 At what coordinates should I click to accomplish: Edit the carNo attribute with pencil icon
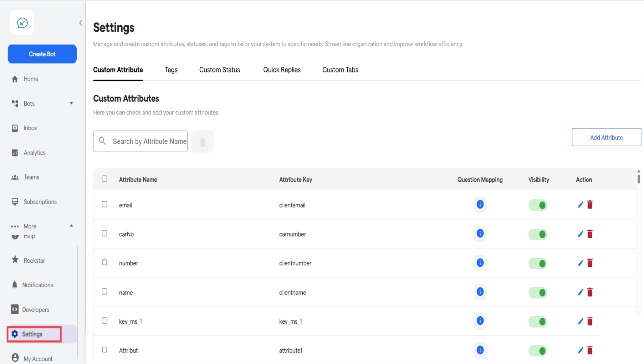(581, 234)
